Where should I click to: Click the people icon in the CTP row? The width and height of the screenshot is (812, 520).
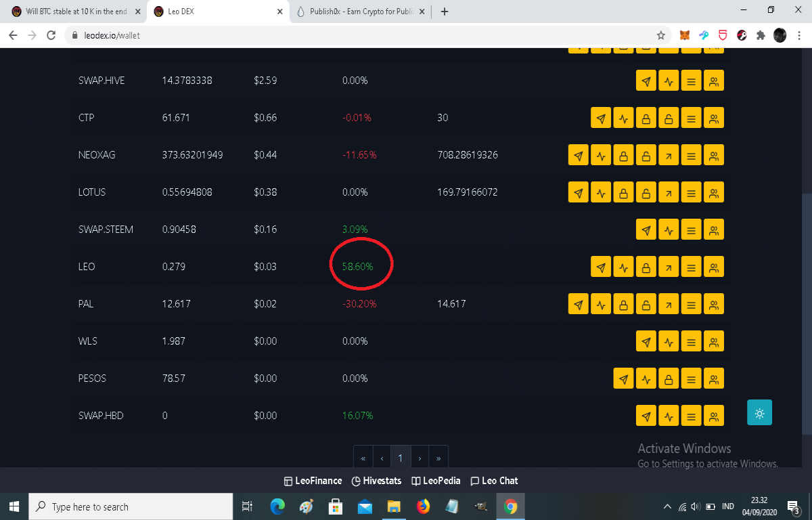(713, 118)
